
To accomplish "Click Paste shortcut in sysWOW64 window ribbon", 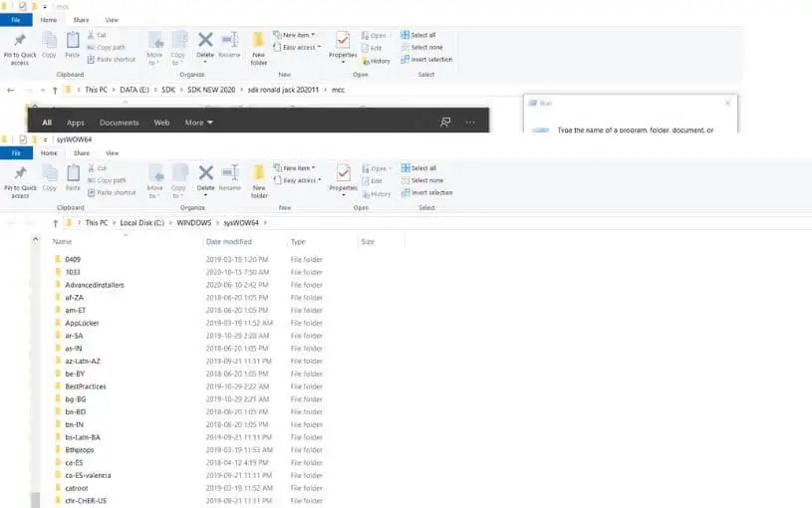I will [x=112, y=192].
